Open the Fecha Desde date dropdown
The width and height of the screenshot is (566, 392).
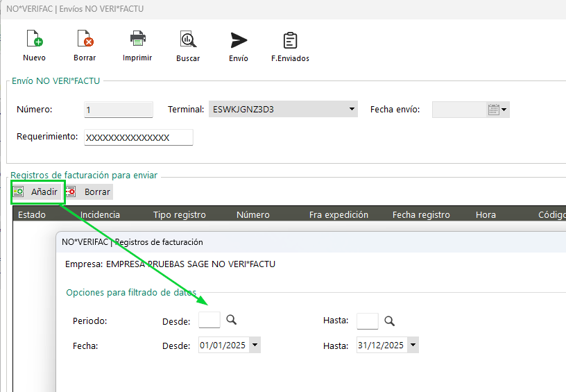pos(255,345)
